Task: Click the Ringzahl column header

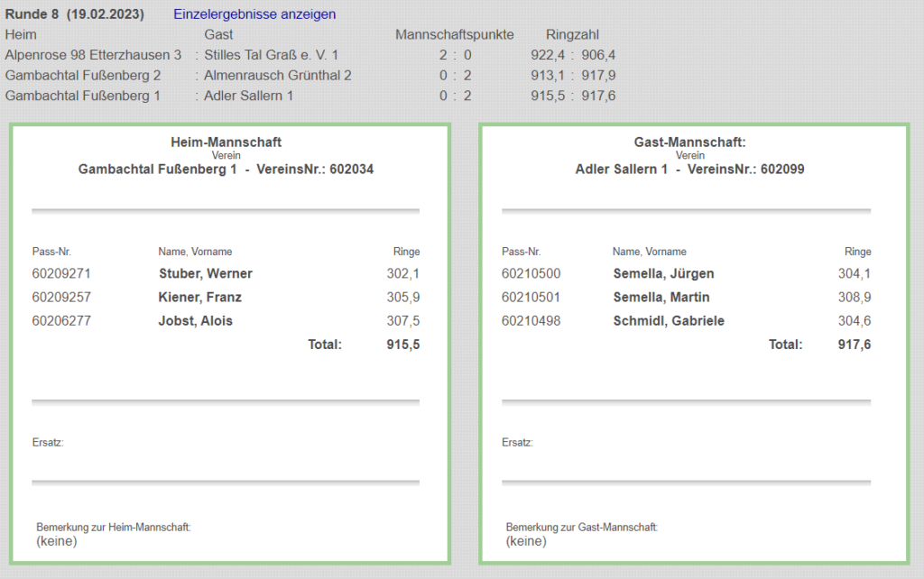Action: coord(574,34)
